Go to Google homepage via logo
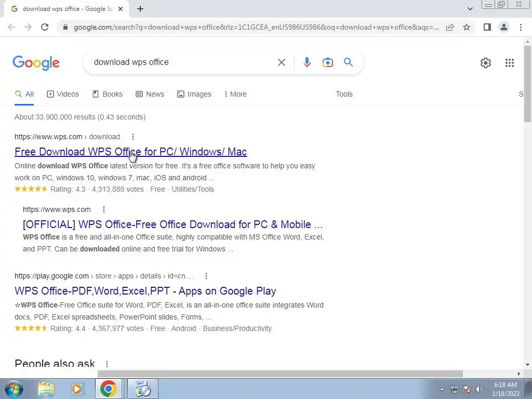Screen dimensions: 532x399 pyautogui.click(x=36, y=63)
